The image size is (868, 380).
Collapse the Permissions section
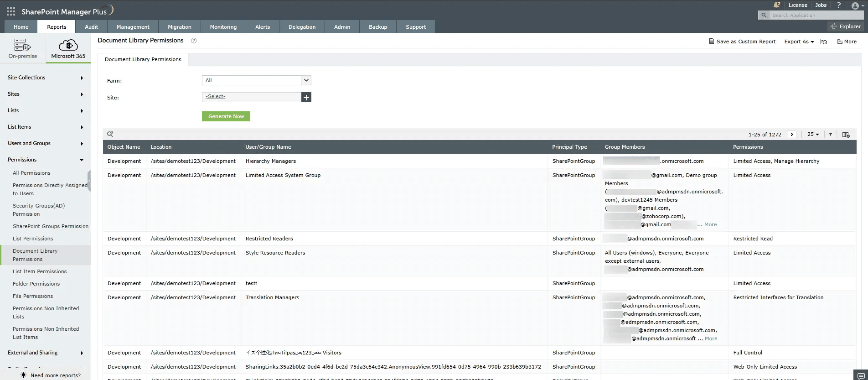[x=46, y=160]
